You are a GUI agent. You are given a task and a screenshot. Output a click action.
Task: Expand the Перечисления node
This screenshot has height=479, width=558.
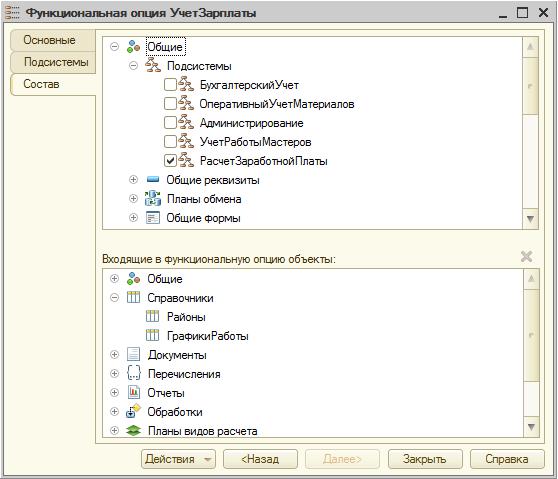[114, 373]
